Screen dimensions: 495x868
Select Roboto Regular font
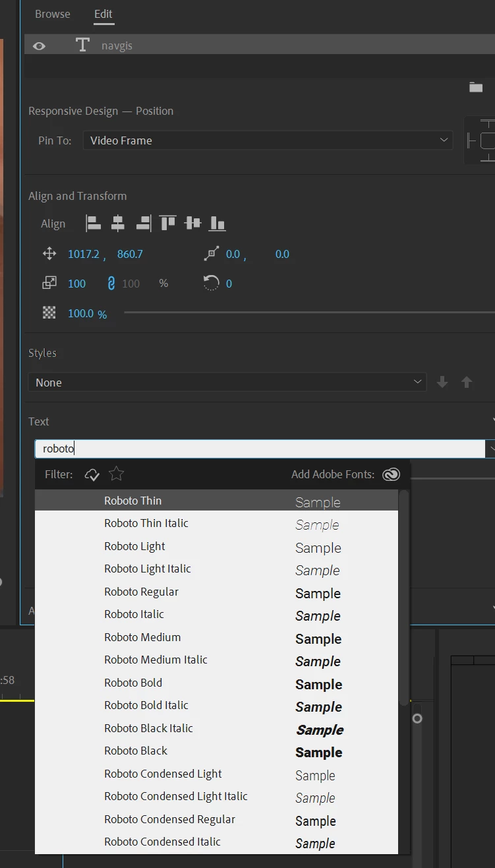click(217, 592)
